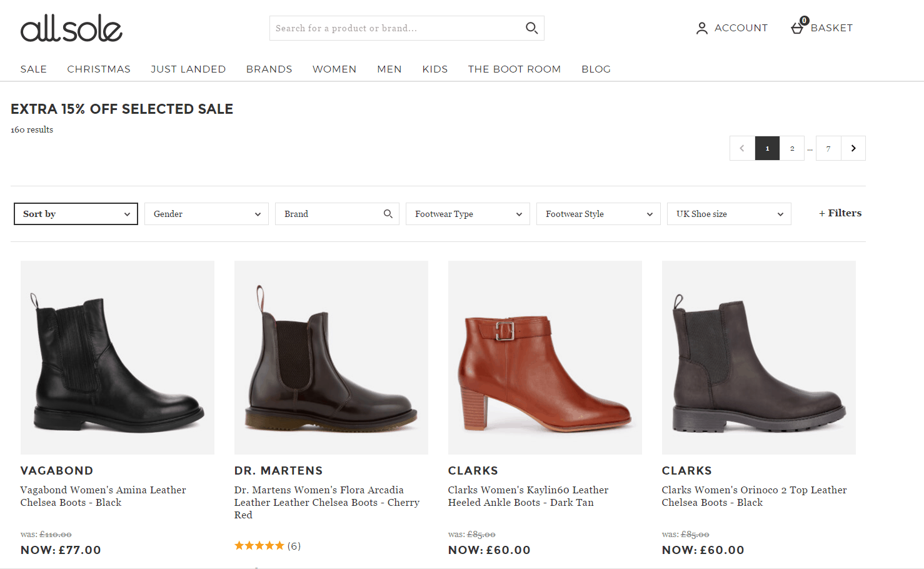Image resolution: width=924 pixels, height=569 pixels.
Task: Click the ACCOUNT link
Action: pos(741,28)
